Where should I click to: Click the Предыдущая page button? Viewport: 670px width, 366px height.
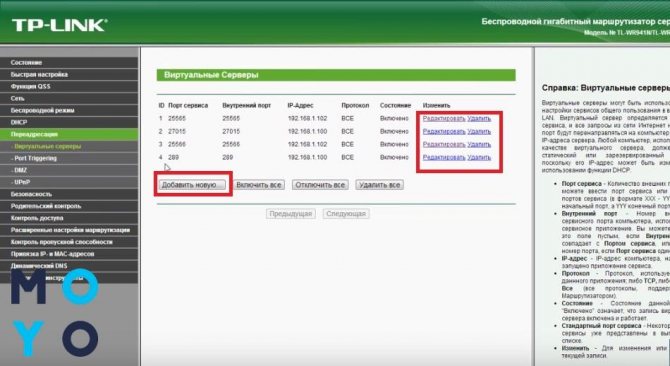291,214
